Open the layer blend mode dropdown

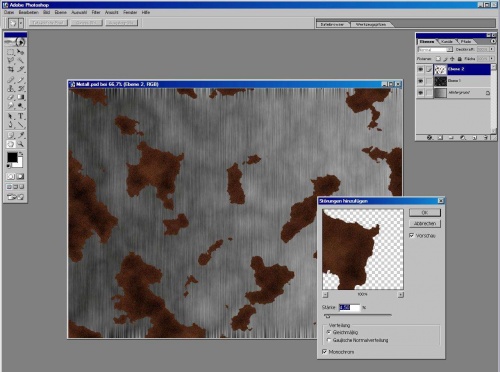point(435,49)
